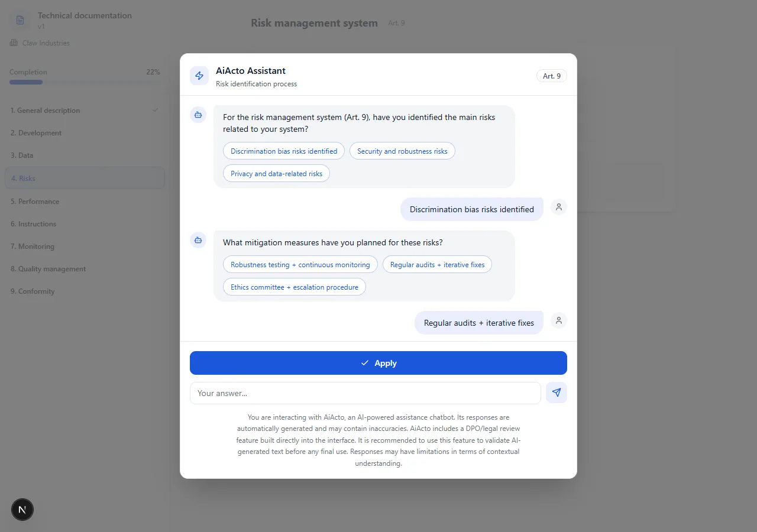Click the user avatar beside Discrimination reply
Viewport: 757px width, 532px height.
[x=558, y=207]
